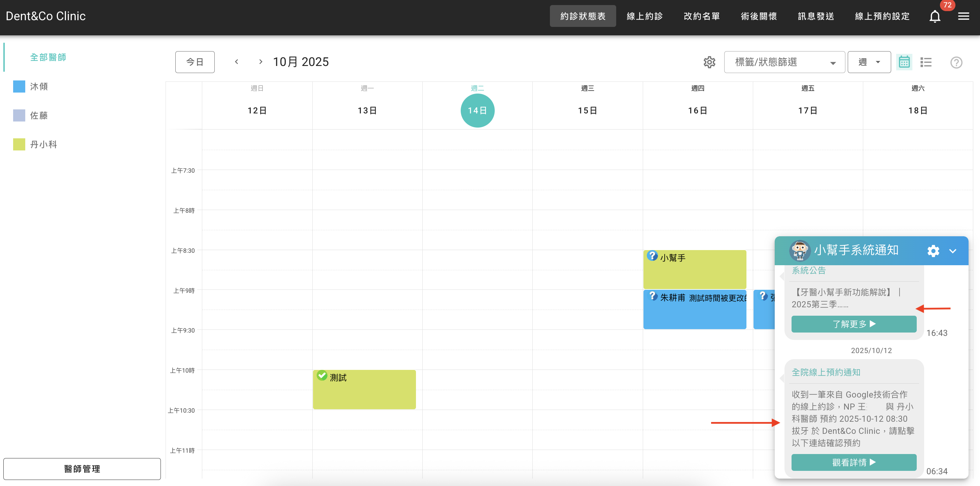Click the 今日 button

click(195, 62)
